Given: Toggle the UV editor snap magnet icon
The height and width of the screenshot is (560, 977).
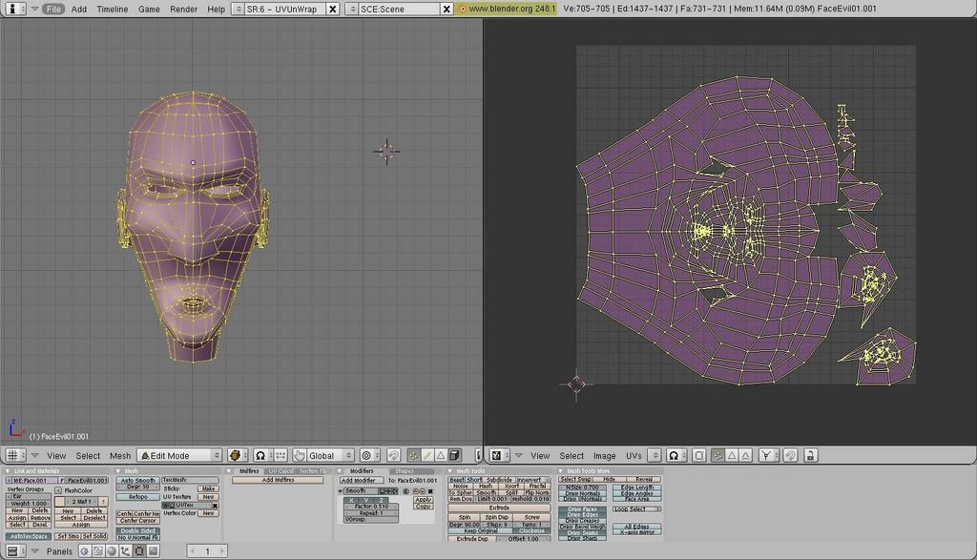Looking at the screenshot, I should point(790,455).
